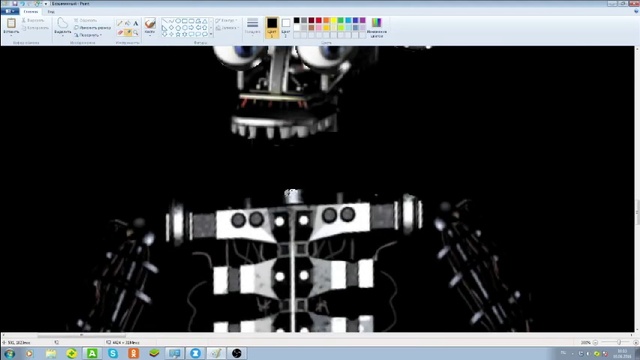
Task: Open Windows Explorer folder on taskbar
Action: click(51, 353)
